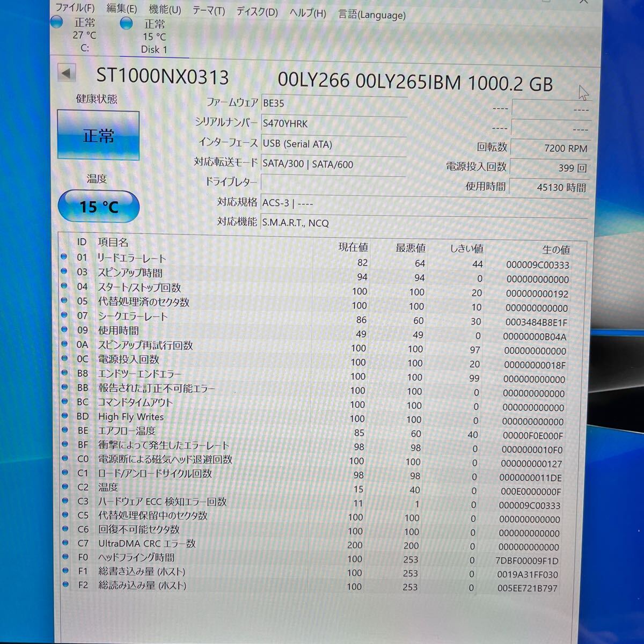This screenshot has height=644, width=644.
Task: Click raw value 0003484B8E1F
Action: (536, 323)
